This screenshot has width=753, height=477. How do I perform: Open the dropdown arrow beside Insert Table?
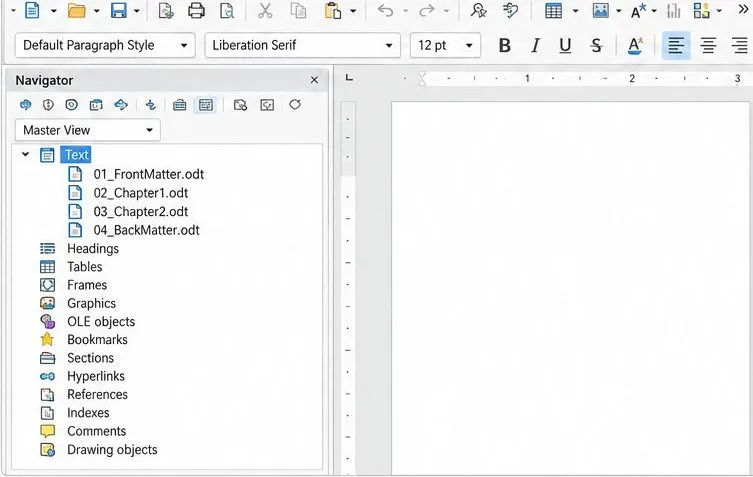click(575, 11)
